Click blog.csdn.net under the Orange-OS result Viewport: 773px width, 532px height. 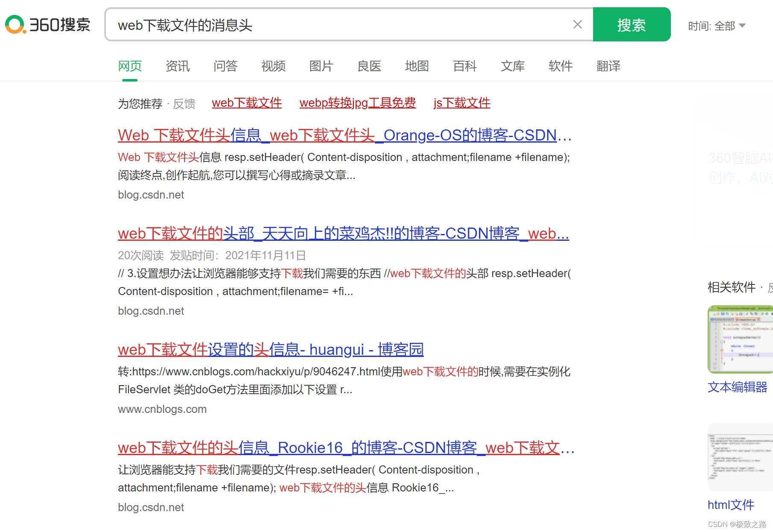point(151,195)
